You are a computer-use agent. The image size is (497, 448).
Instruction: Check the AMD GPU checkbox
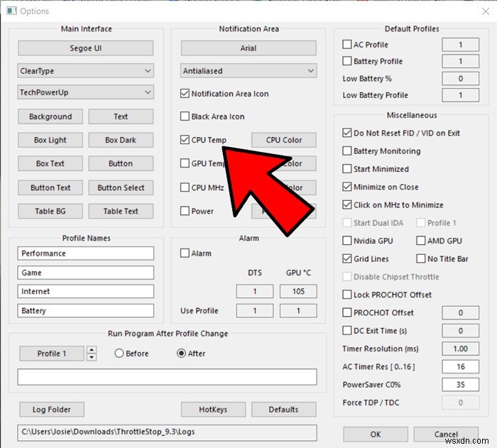click(x=420, y=241)
